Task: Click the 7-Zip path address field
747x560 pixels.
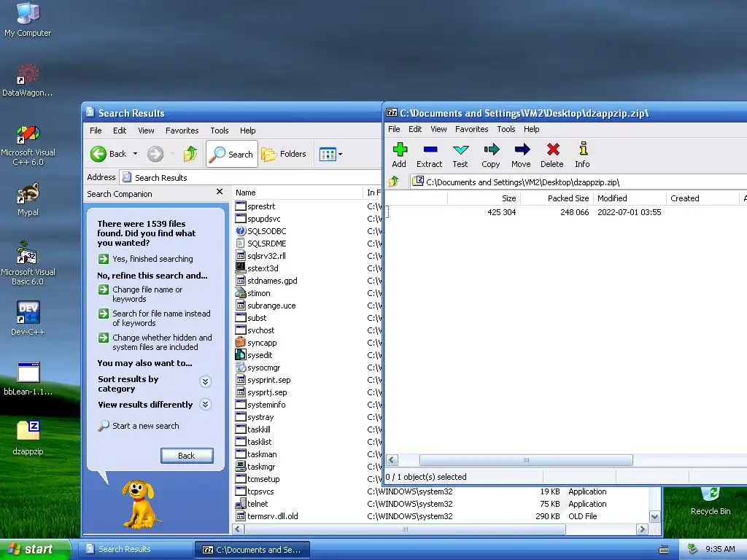Action: coord(578,182)
